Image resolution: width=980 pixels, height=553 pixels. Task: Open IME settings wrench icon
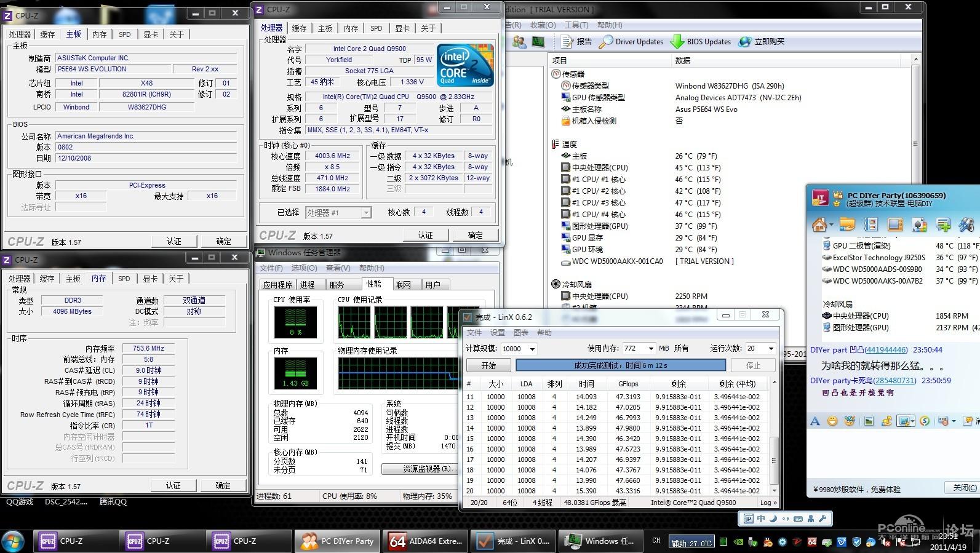coord(823,519)
